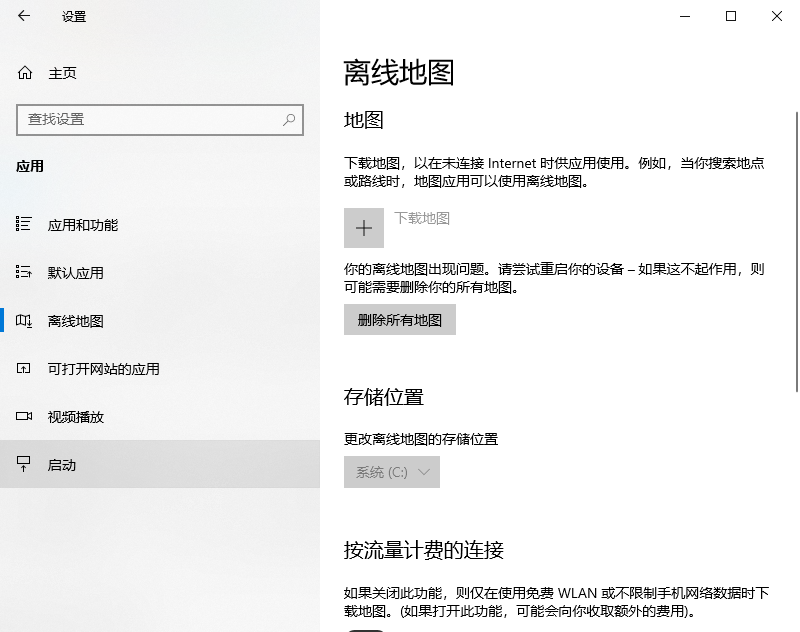This screenshot has width=800, height=632.
Task: Click the plus icon to download maps
Action: click(364, 227)
